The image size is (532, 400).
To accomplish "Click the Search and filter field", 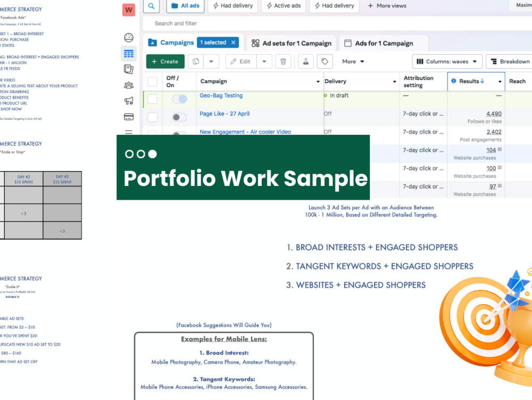I will [x=338, y=23].
